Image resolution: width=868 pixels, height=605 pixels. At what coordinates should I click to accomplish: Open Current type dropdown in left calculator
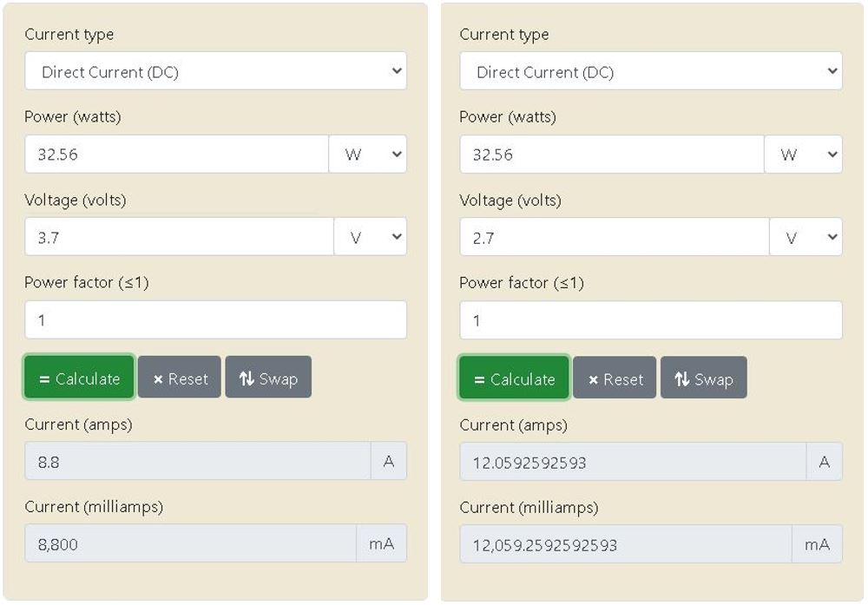point(214,71)
